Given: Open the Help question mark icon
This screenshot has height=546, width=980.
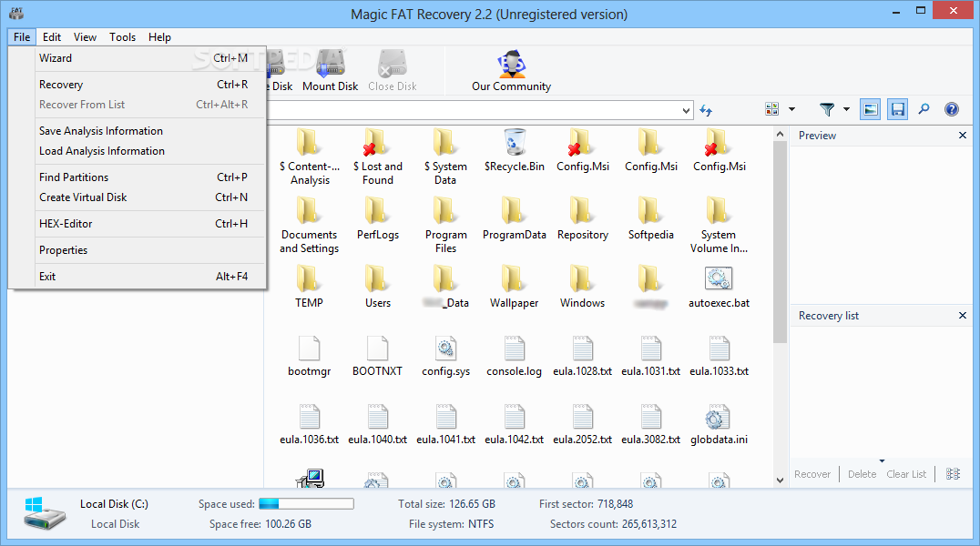Looking at the screenshot, I should tap(951, 109).
